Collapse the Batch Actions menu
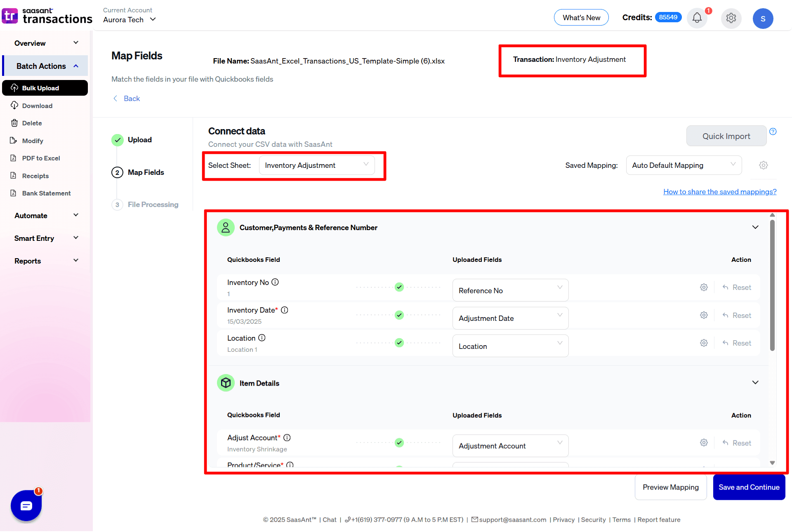The height and width of the screenshot is (532, 792). coord(45,66)
